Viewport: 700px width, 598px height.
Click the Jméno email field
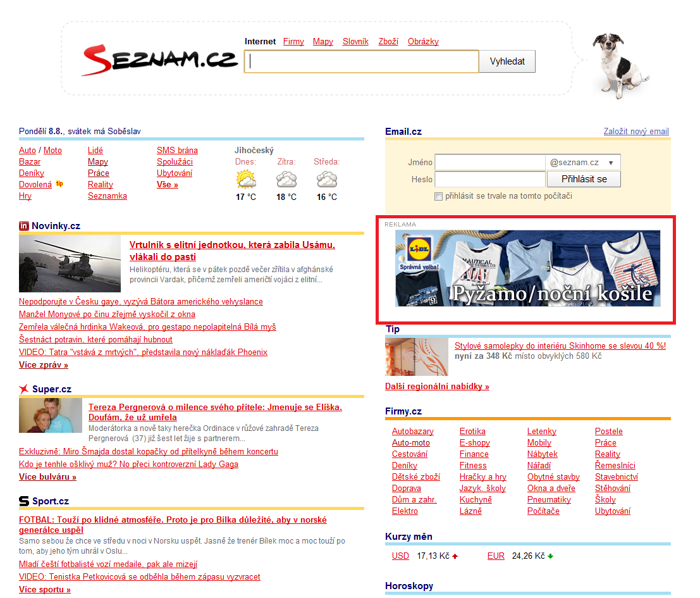(x=489, y=163)
